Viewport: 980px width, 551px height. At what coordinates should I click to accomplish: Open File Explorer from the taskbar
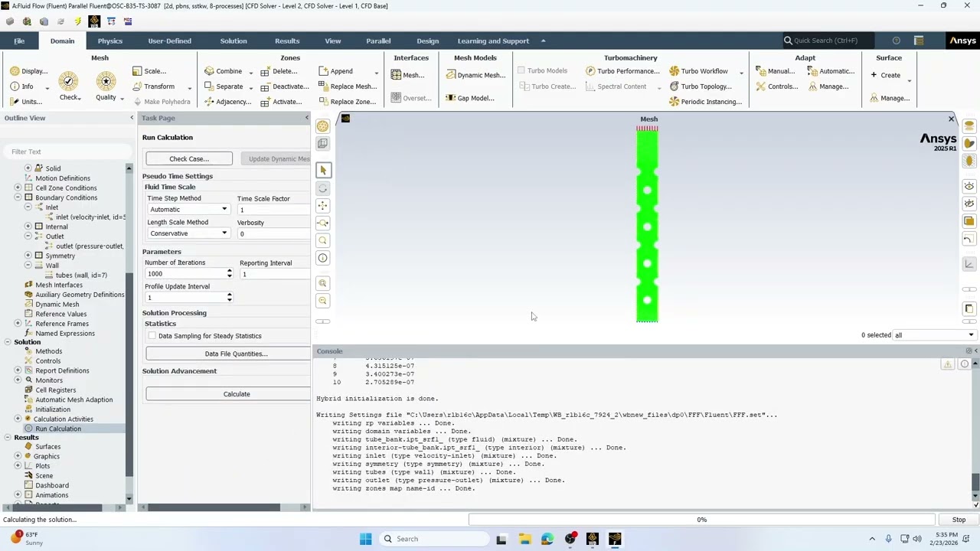point(524,539)
